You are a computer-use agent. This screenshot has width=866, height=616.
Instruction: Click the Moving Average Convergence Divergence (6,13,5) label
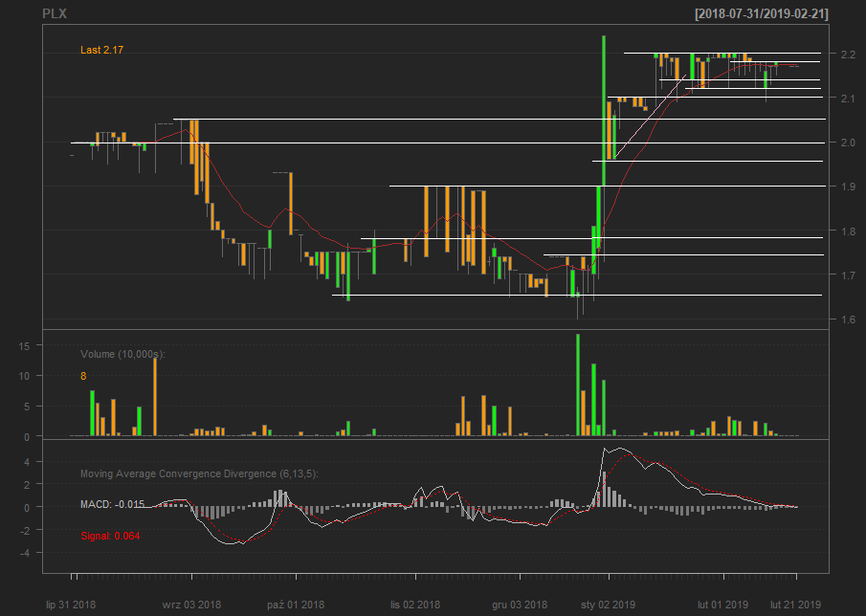pos(199,473)
